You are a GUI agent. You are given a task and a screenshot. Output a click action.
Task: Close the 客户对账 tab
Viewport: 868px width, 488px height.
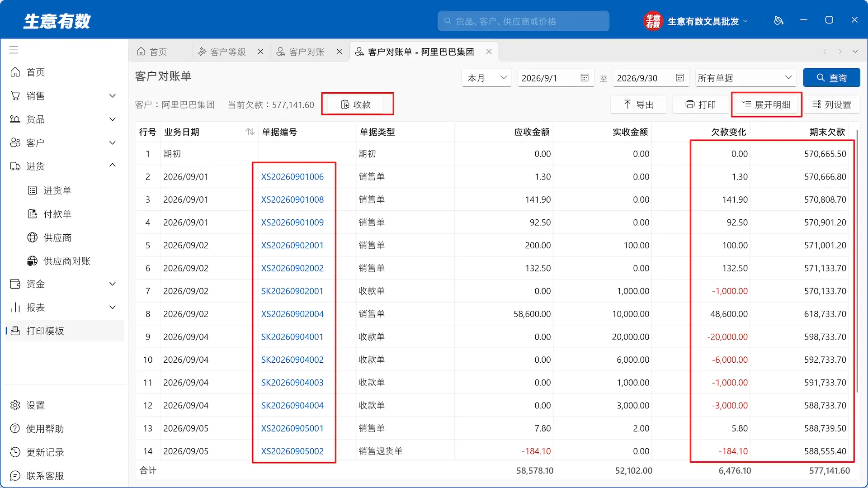[339, 52]
